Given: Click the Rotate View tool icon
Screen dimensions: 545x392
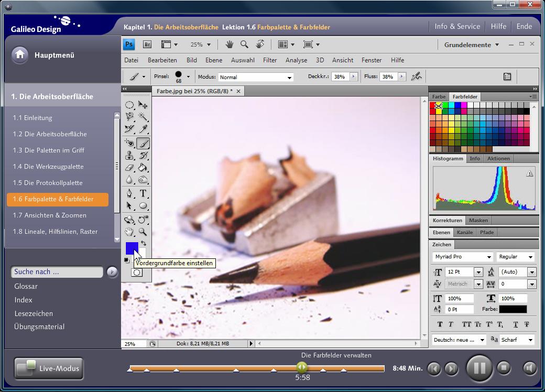Looking at the screenshot, I should 260,45.
